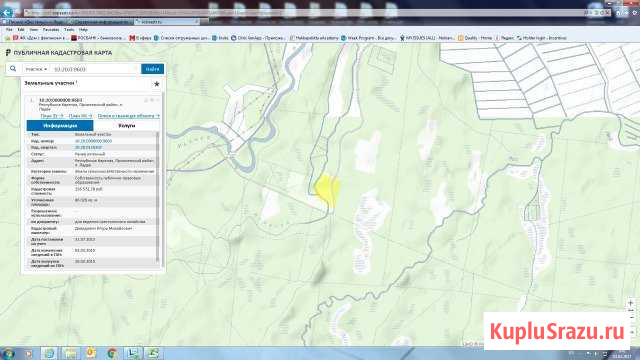Click the cadastral number search field
The image size is (640, 360).
click(x=95, y=69)
